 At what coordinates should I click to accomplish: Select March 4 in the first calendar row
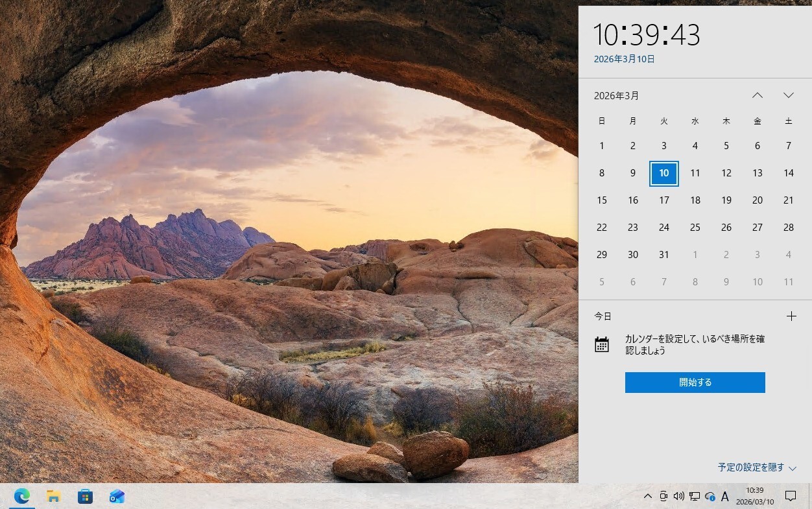pos(695,146)
